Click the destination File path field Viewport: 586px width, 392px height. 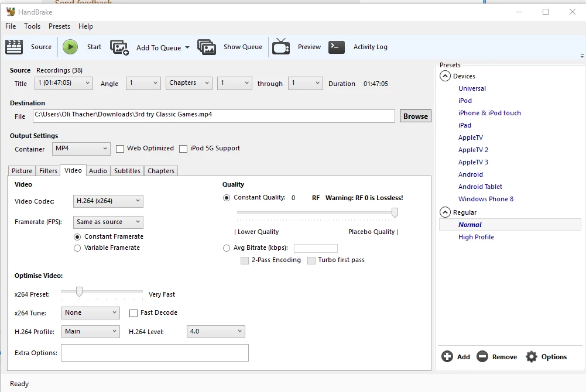coord(214,116)
